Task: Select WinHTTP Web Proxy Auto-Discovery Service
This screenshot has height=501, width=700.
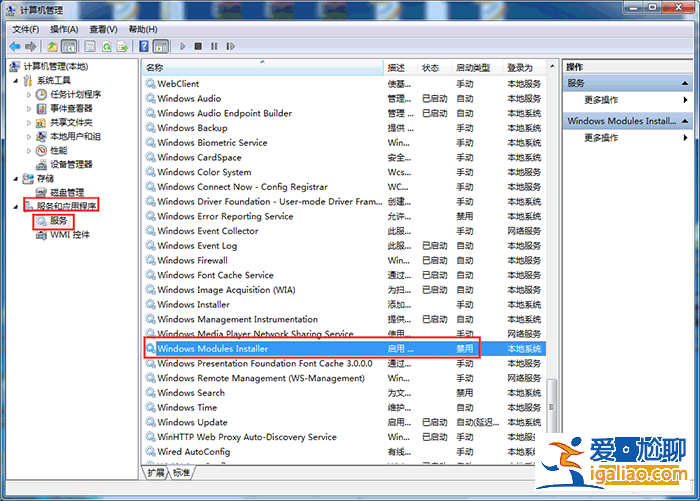Action: click(x=345, y=437)
